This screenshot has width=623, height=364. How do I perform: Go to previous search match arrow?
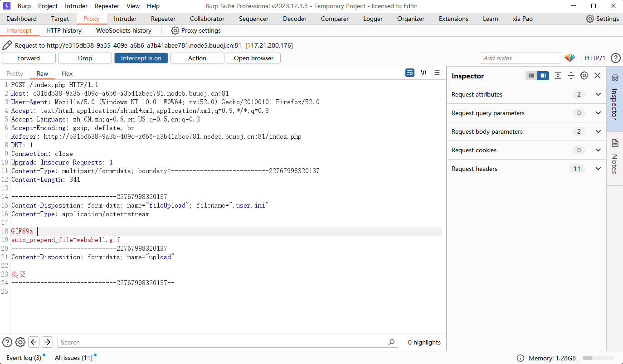34,342
